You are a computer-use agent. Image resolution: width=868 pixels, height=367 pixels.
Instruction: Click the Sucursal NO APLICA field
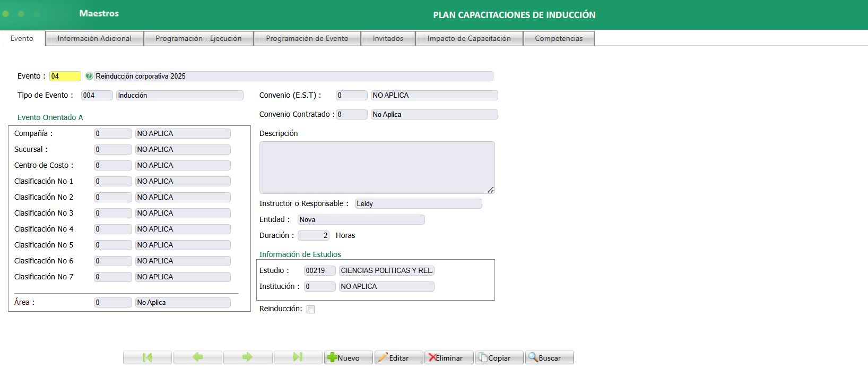point(183,149)
